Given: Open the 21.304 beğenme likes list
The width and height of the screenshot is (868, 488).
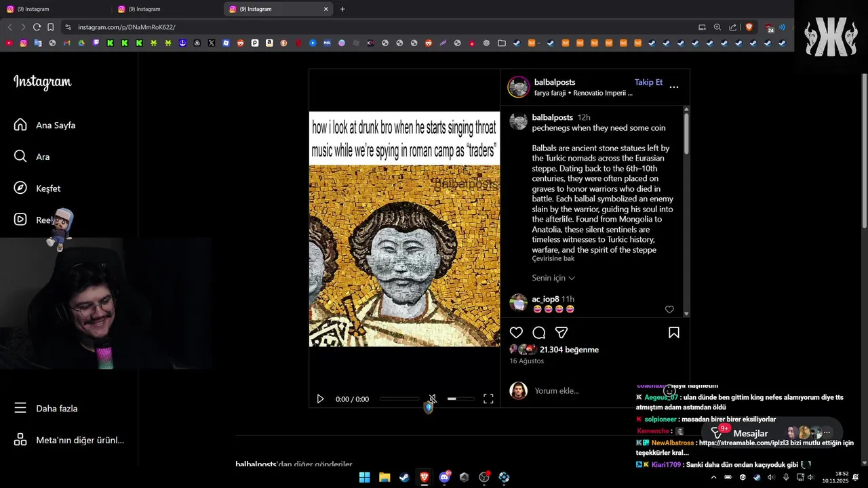Looking at the screenshot, I should click(x=569, y=350).
